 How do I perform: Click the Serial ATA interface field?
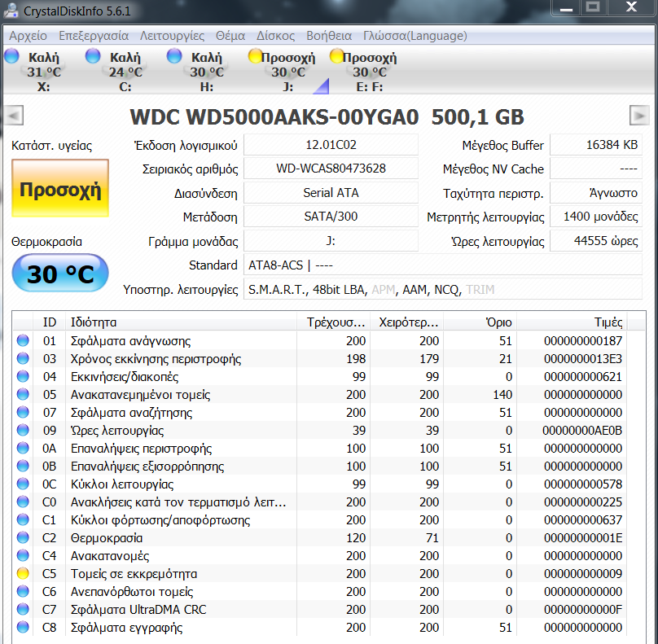331,193
